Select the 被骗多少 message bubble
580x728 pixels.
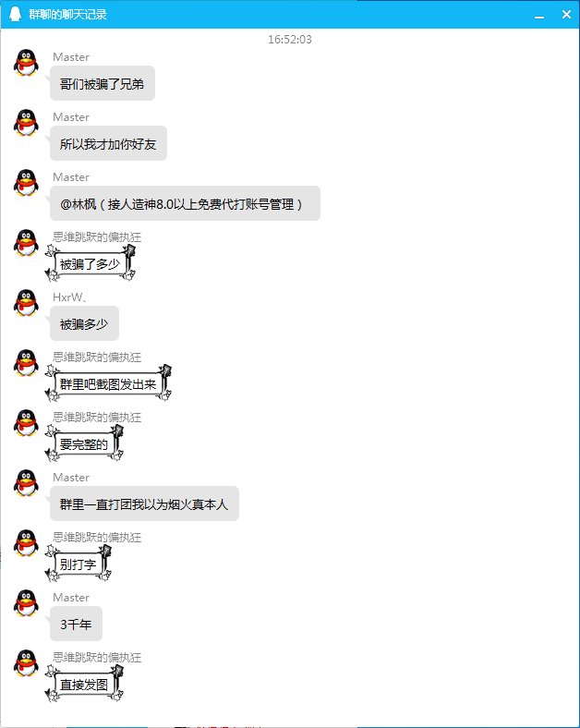point(84,323)
